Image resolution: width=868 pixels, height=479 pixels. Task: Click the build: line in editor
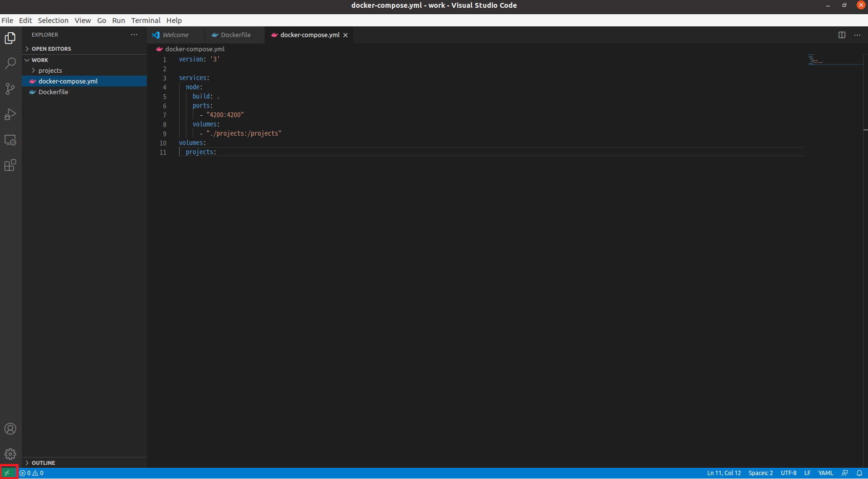[x=206, y=97]
